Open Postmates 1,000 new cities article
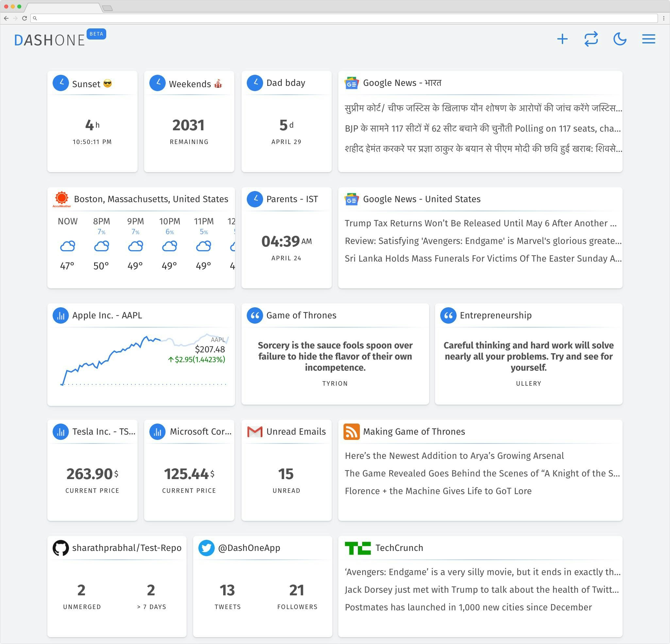This screenshot has width=670, height=644. pyautogui.click(x=468, y=607)
